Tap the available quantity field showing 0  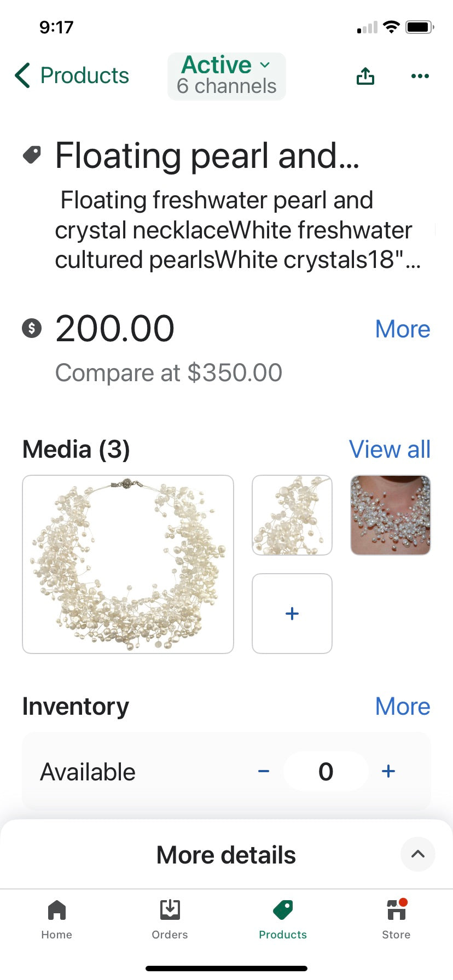(326, 771)
